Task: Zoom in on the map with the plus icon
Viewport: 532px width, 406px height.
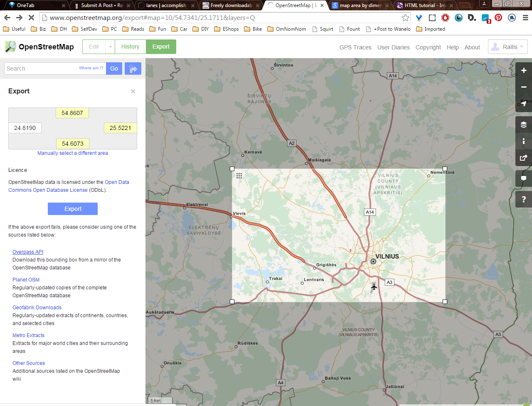Action: click(x=523, y=70)
